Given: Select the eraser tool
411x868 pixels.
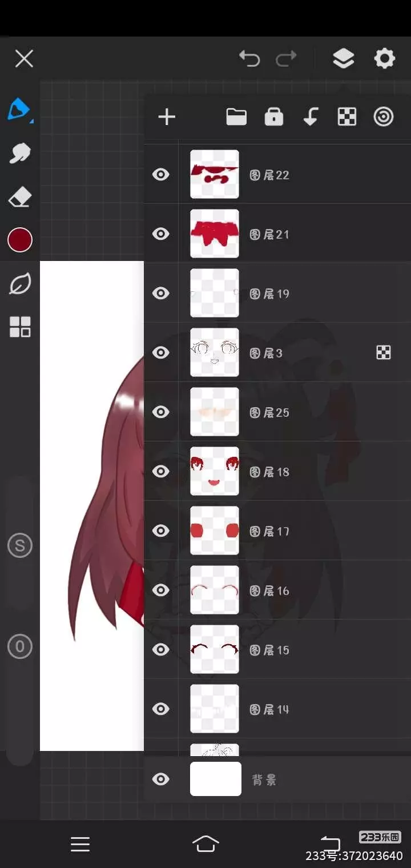Looking at the screenshot, I should pyautogui.click(x=20, y=198).
